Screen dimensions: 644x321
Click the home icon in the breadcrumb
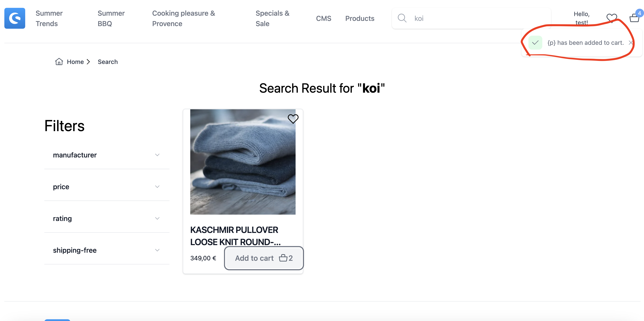(59, 62)
